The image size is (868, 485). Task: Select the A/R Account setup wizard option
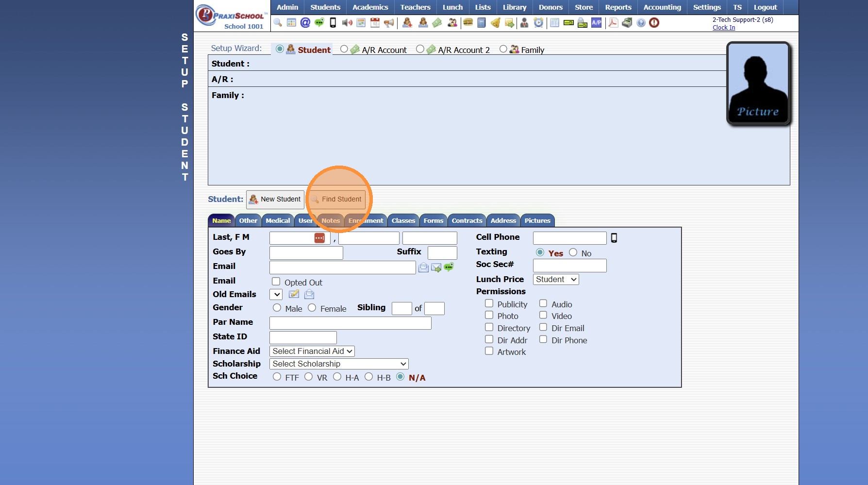coord(344,49)
